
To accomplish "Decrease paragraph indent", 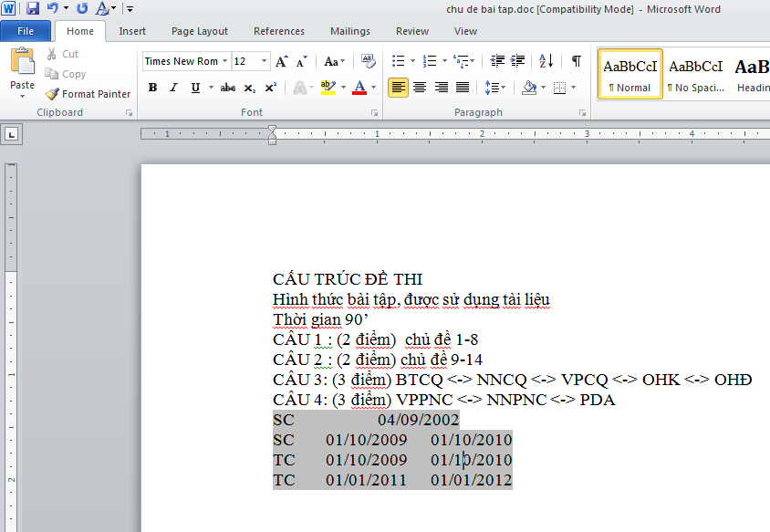I will (497, 61).
